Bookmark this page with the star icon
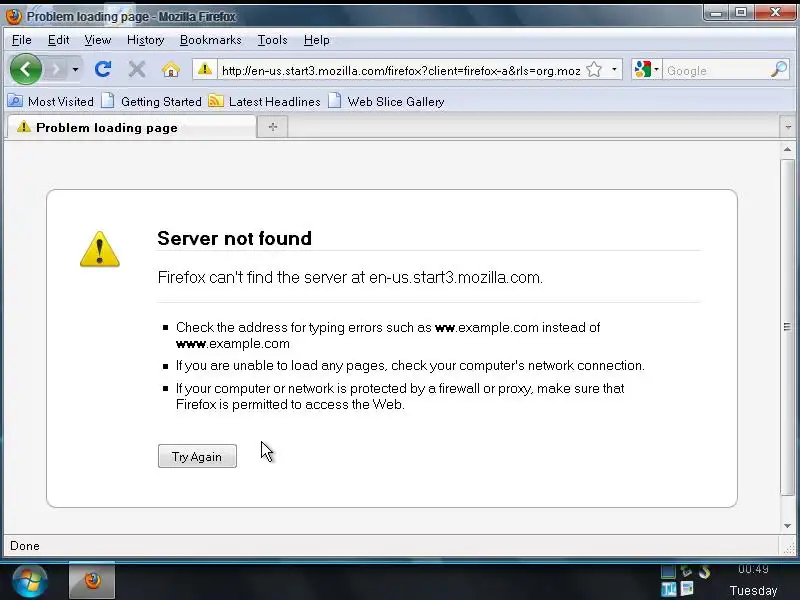 coord(594,69)
